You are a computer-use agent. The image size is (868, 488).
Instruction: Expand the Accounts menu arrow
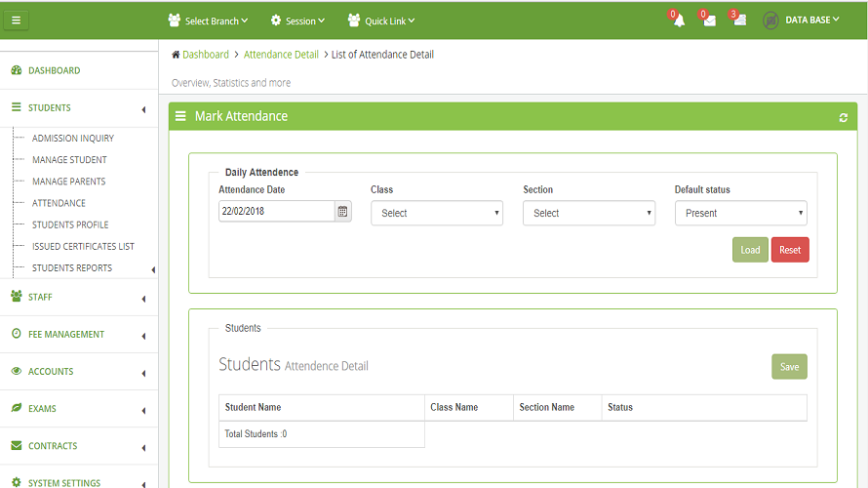[144, 374]
